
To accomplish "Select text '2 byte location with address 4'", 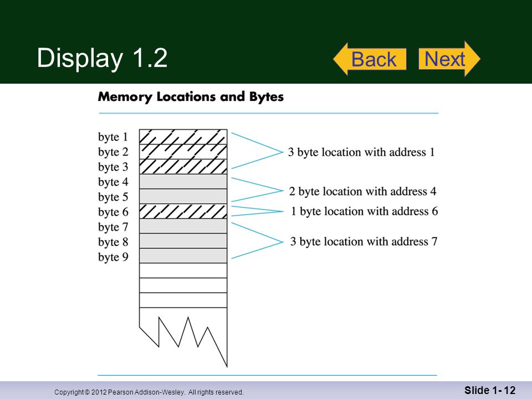I will [x=362, y=191].
